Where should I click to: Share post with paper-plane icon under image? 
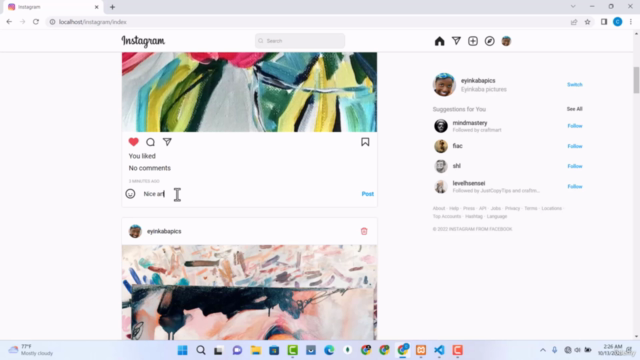(x=167, y=142)
